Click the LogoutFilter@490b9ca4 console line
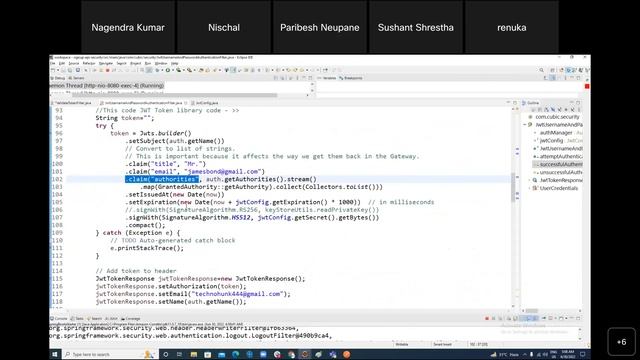This screenshot has width=640, height=360. coord(191,336)
